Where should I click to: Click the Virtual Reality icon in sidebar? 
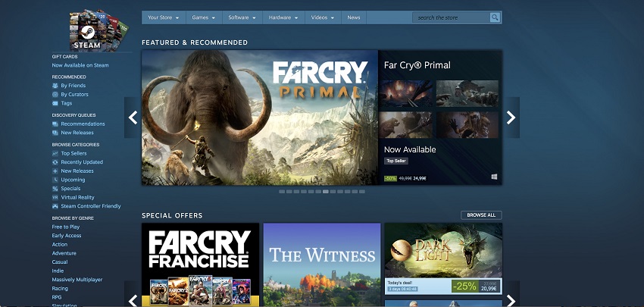point(55,197)
